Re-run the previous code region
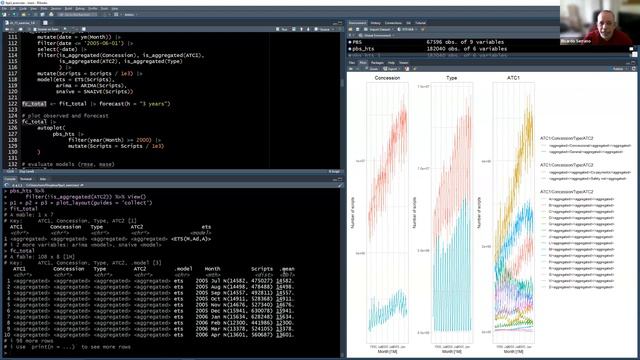640x360 pixels. point(293,29)
